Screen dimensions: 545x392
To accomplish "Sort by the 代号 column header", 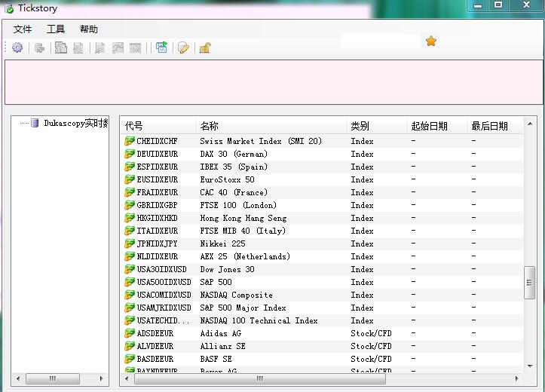I will coord(158,126).
